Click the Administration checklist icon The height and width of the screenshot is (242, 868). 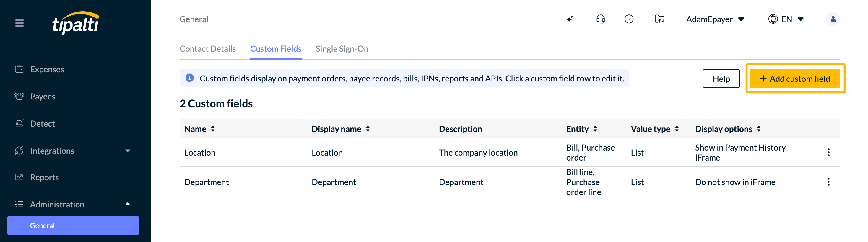(x=19, y=204)
